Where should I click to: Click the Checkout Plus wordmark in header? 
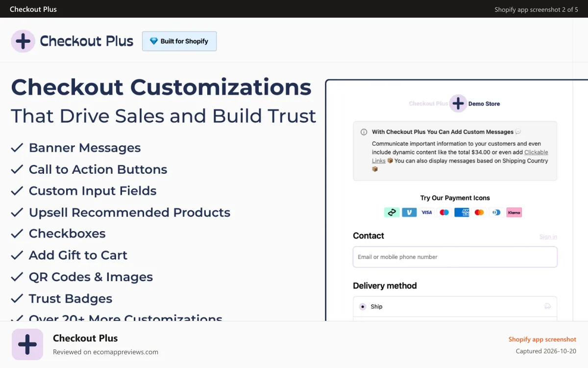87,41
